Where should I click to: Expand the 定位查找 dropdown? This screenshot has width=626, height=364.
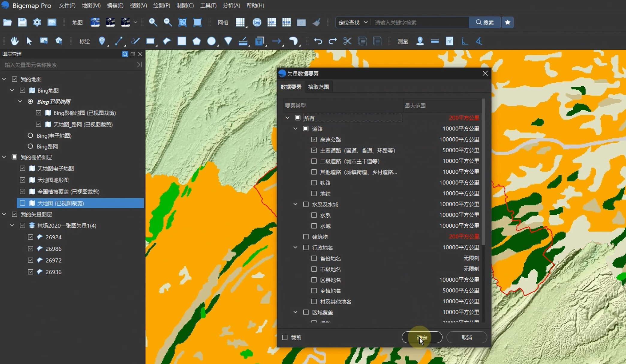coord(365,22)
